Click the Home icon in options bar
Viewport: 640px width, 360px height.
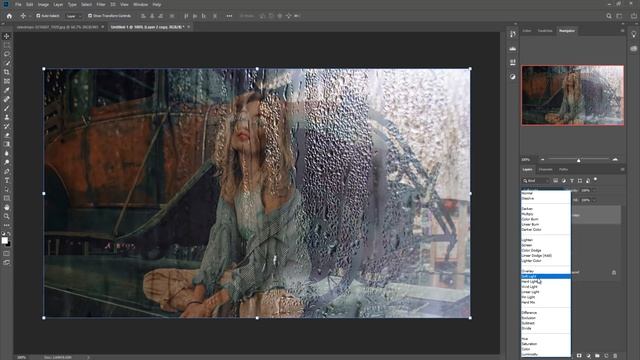point(9,16)
